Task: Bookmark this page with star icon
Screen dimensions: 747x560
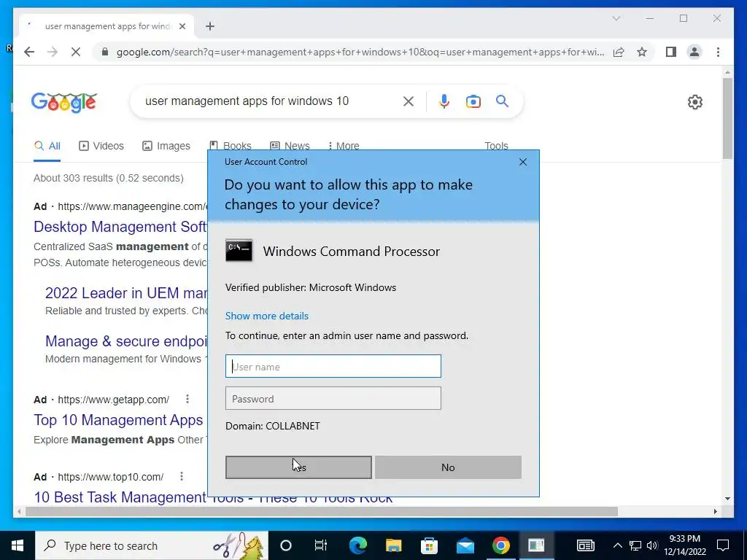Action: (642, 52)
